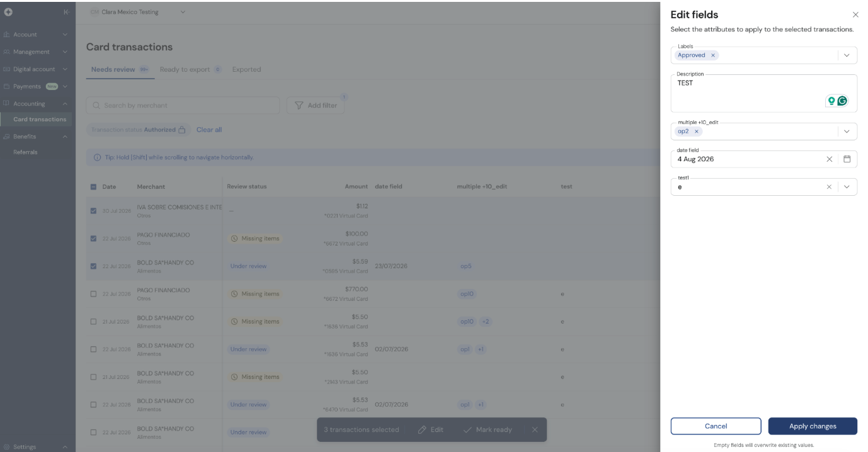
Task: Open the Grammarly widget in Description
Action: pyautogui.click(x=842, y=101)
